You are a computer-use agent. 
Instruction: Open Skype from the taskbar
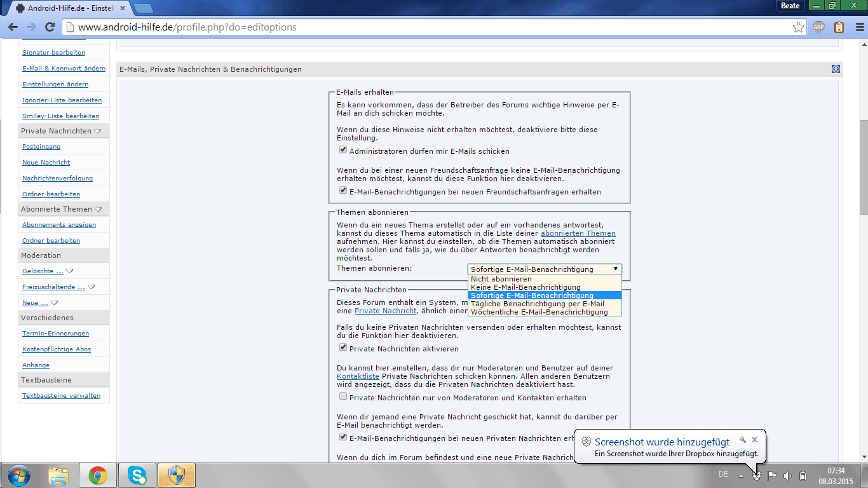click(x=137, y=475)
